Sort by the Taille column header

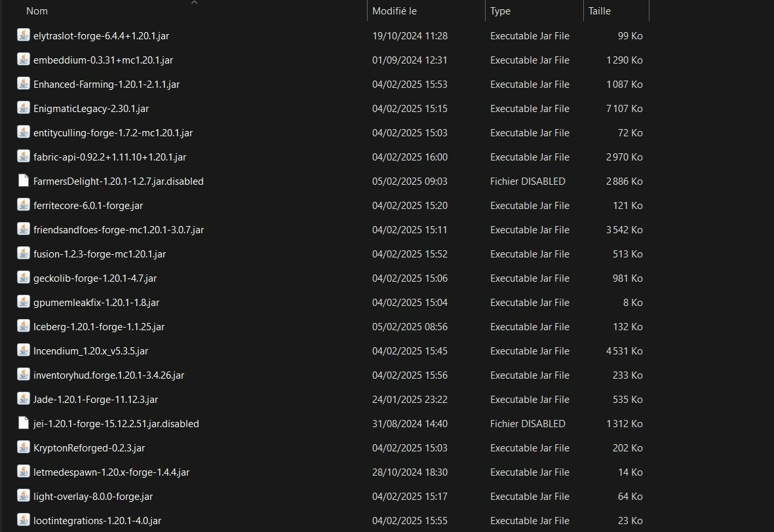(599, 11)
